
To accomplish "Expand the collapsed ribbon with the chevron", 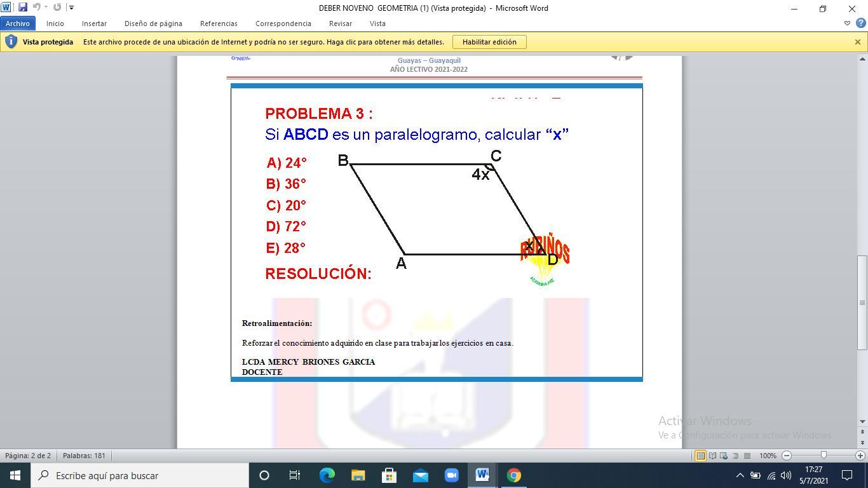I will pos(847,24).
